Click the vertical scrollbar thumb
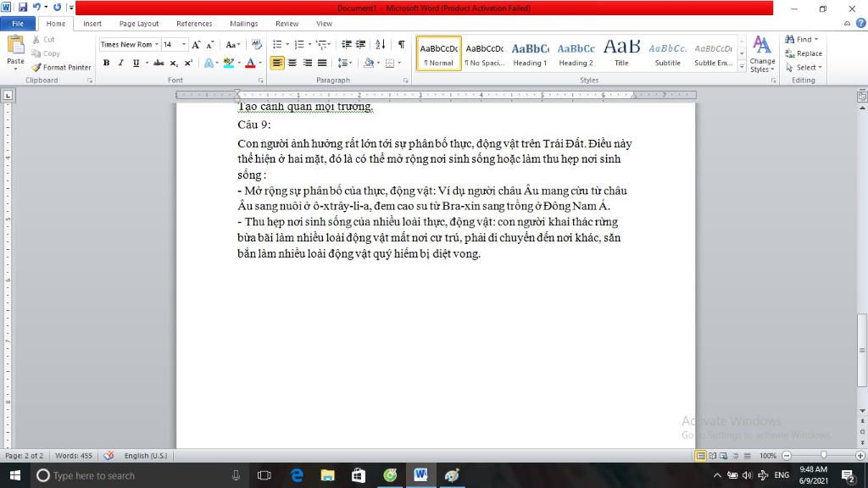This screenshot has width=868, height=488. [862, 350]
